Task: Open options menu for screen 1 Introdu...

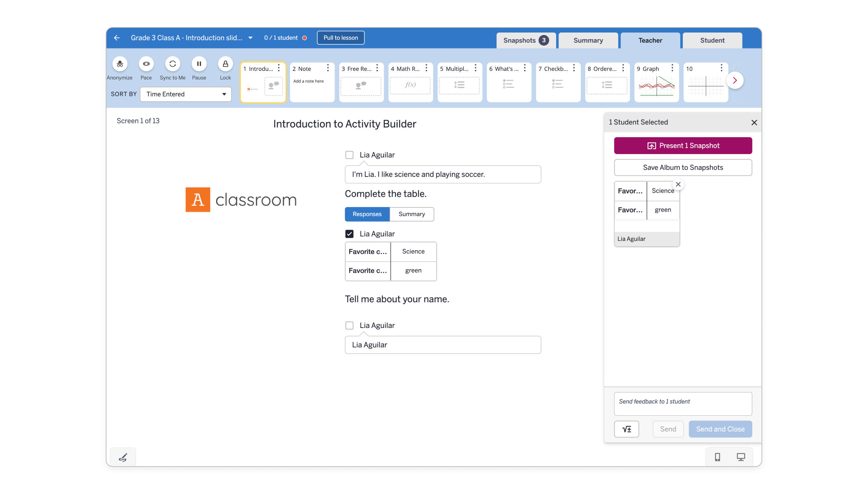Action: [x=279, y=68]
